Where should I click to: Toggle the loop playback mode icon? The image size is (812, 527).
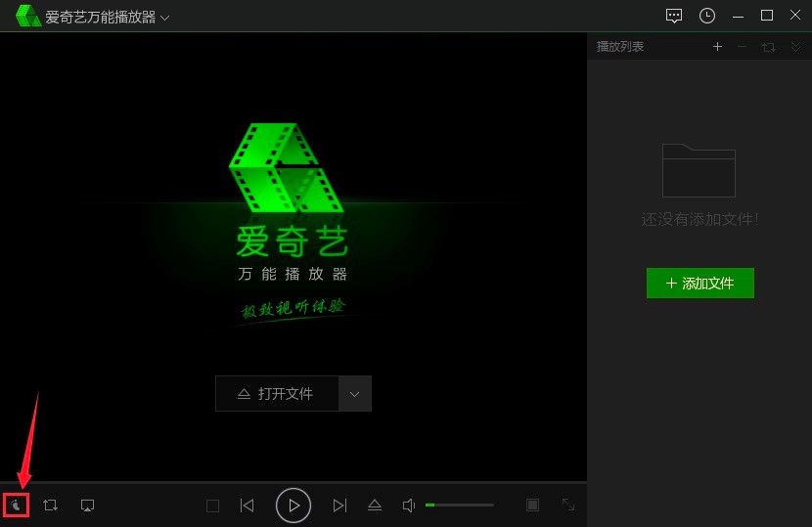coord(50,505)
